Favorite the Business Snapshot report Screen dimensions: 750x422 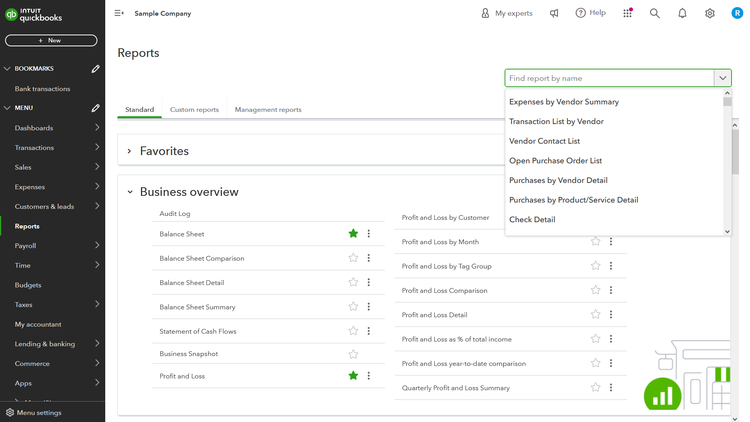tap(353, 354)
